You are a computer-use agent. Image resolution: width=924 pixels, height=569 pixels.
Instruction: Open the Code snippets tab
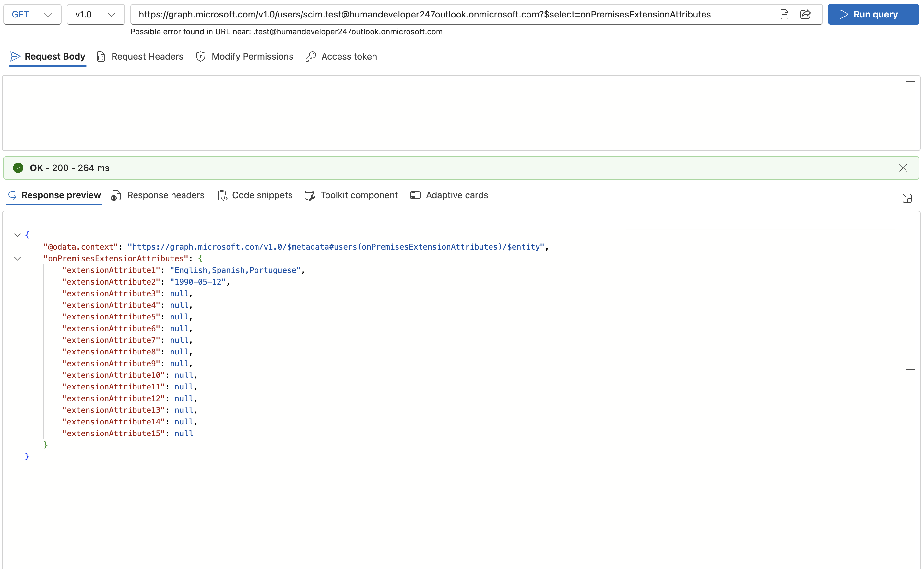point(255,195)
